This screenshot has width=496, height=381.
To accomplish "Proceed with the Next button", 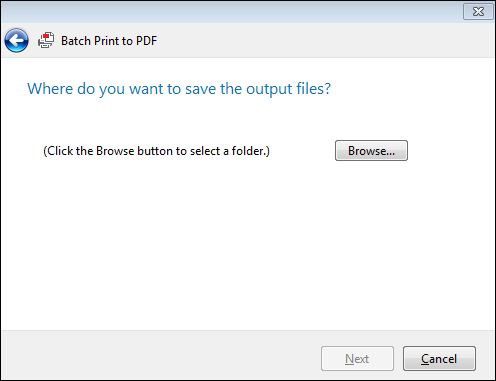I will pyautogui.click(x=357, y=359).
